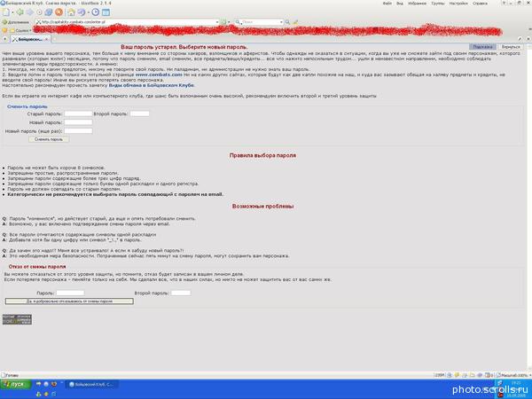Close the Бойцовский Клуб tab
The width and height of the screenshot is (532, 399).
click(x=47, y=39)
